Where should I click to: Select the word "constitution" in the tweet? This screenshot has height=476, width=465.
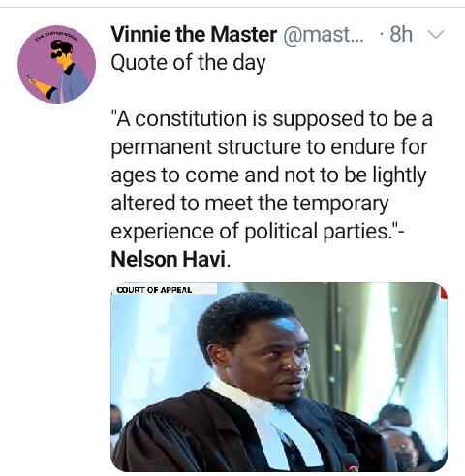[191, 119]
